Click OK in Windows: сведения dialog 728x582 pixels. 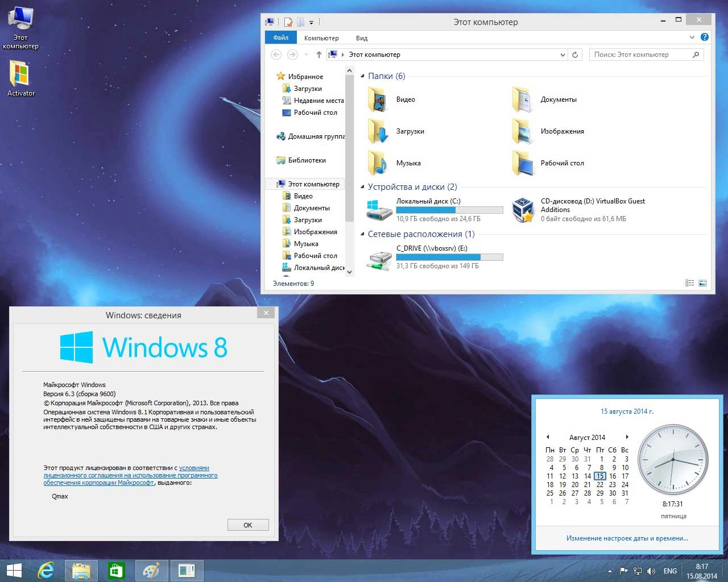click(x=248, y=525)
